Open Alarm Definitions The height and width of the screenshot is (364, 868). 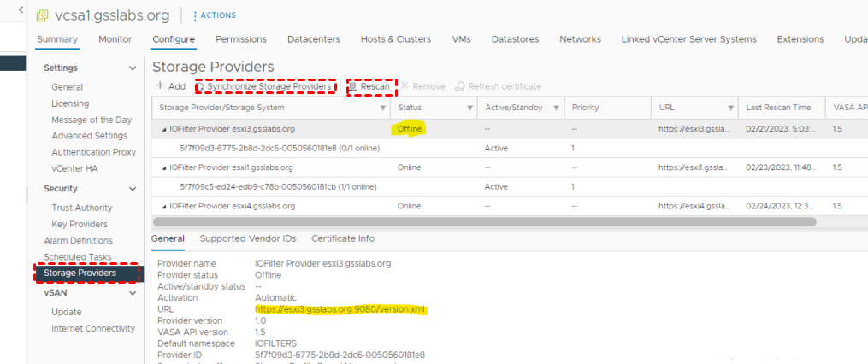[78, 241]
